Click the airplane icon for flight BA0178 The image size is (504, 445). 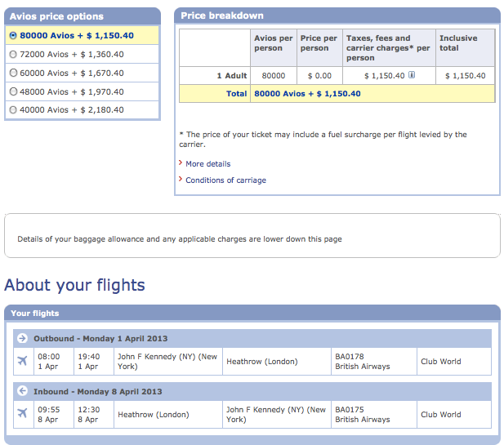(23, 361)
